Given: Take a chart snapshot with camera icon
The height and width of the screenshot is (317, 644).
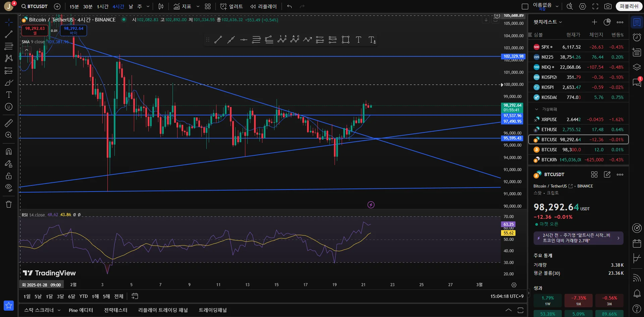Looking at the screenshot, I should pyautogui.click(x=608, y=6).
